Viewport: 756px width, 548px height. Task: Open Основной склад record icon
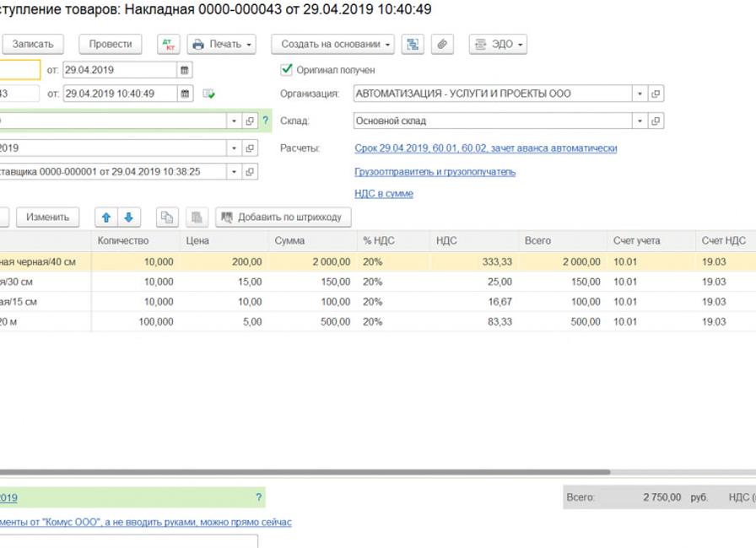[x=656, y=121]
